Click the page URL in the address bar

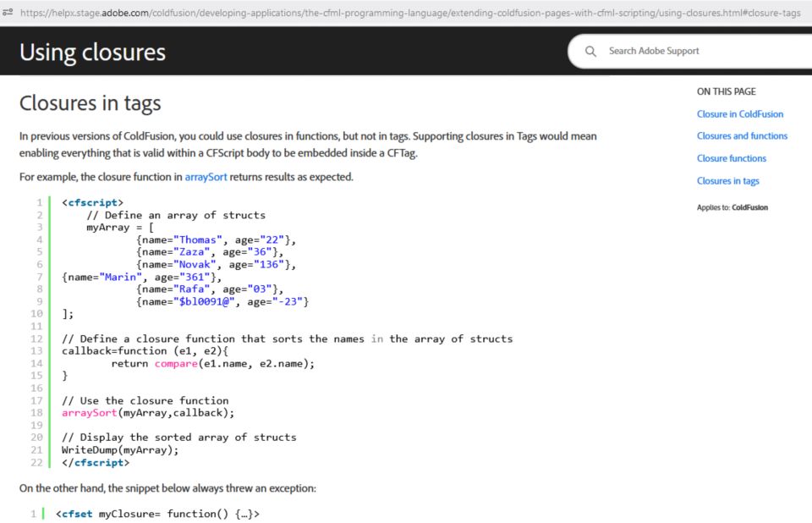click(406, 13)
